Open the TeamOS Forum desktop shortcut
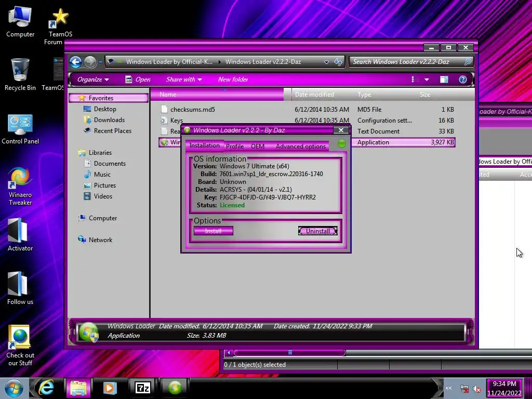The height and width of the screenshot is (399, 532). click(x=59, y=26)
